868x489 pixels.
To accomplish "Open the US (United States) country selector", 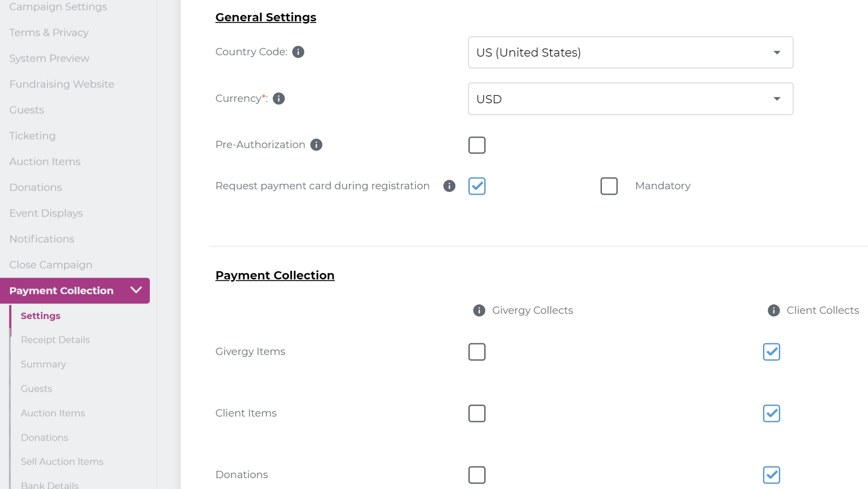I will 630,53.
